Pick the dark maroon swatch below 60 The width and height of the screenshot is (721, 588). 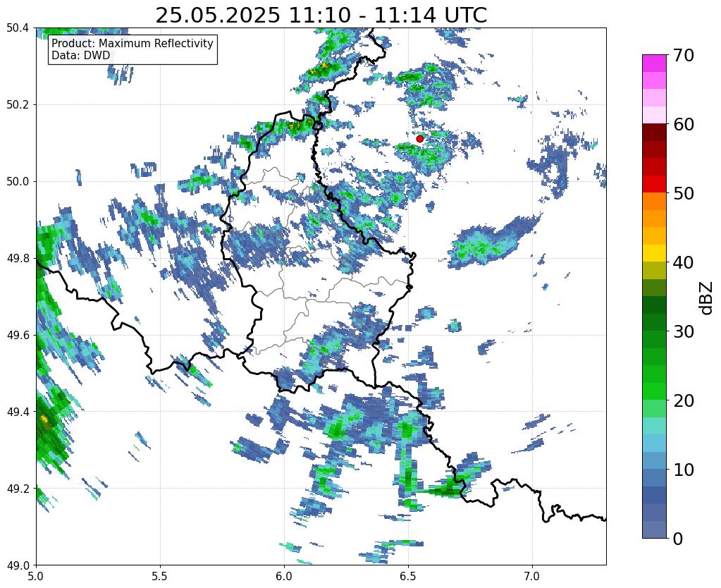654,132
